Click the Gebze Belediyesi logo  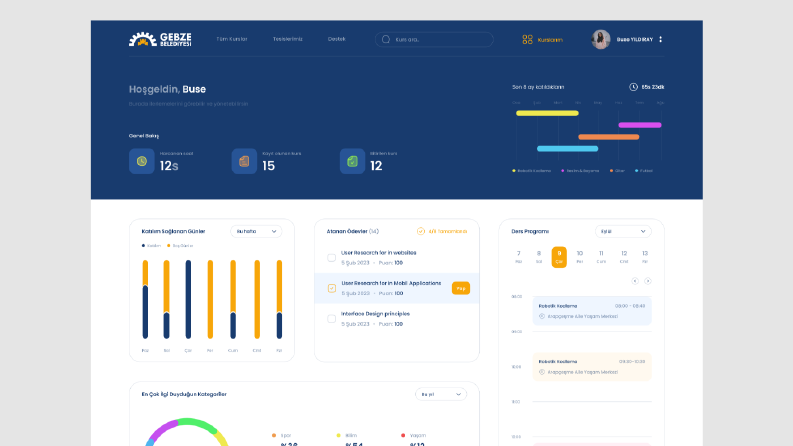tap(160, 39)
